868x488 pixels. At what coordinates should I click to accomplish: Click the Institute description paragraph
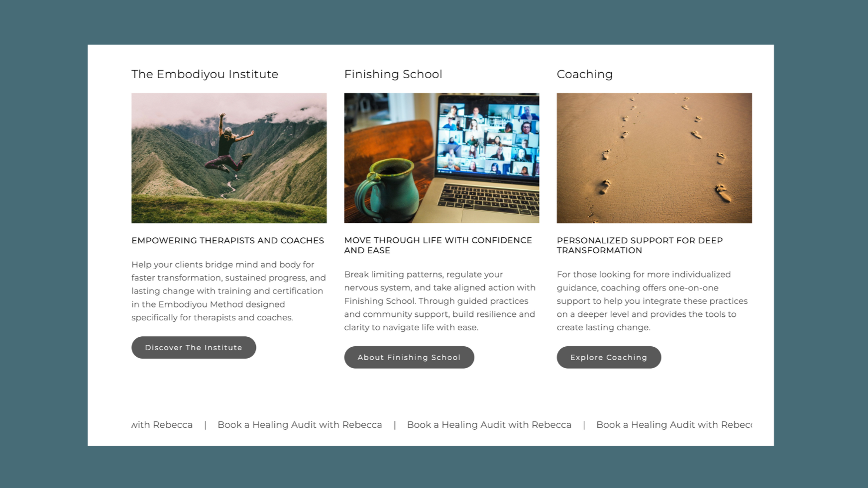228,291
